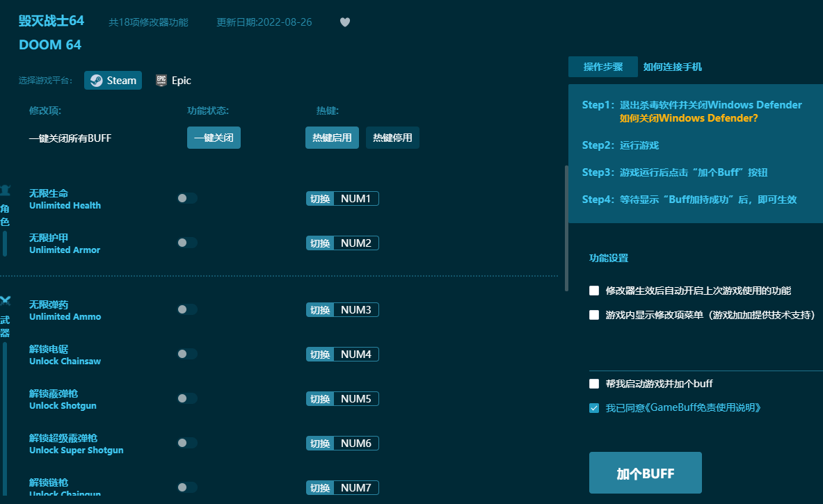The height and width of the screenshot is (504, 823).
Task: Check auto-enable last used functions checkbox
Action: 594,291
